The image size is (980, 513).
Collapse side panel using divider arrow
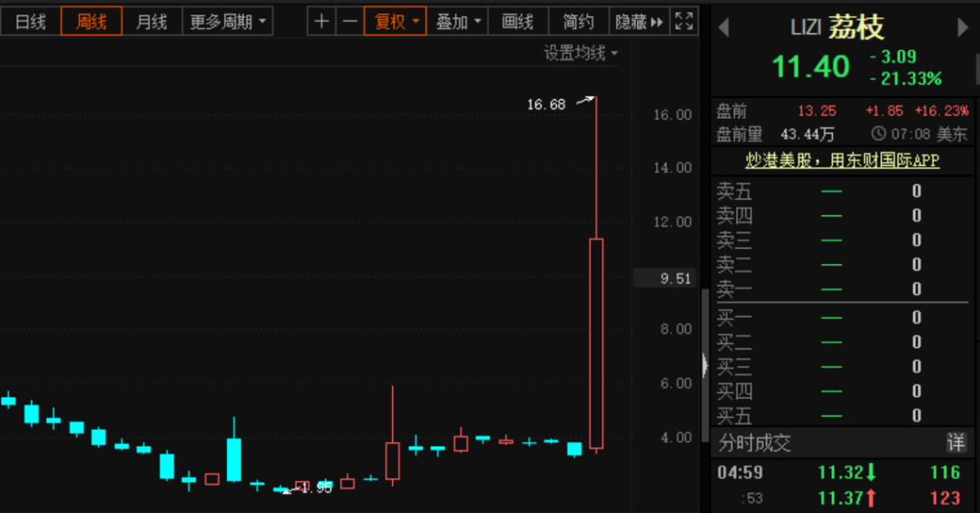[x=704, y=365]
